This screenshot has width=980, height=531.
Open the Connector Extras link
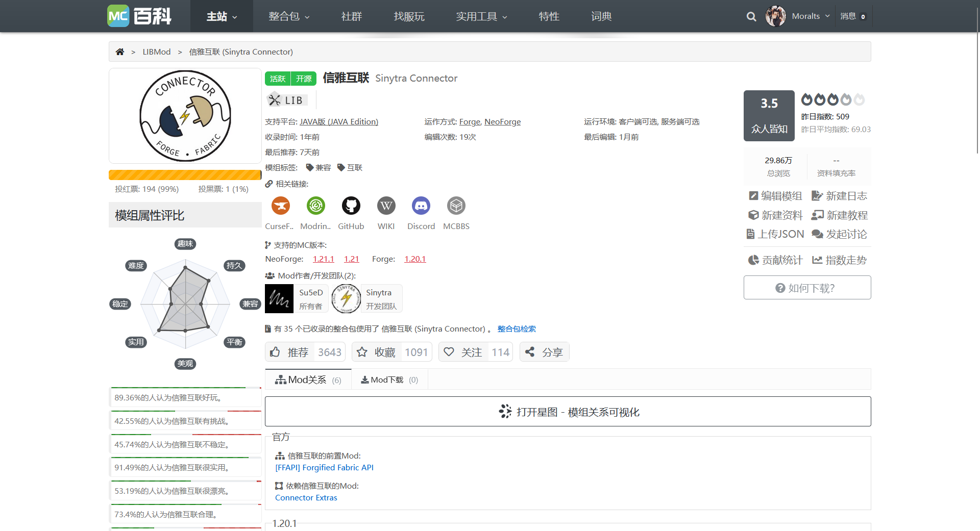[306, 497]
